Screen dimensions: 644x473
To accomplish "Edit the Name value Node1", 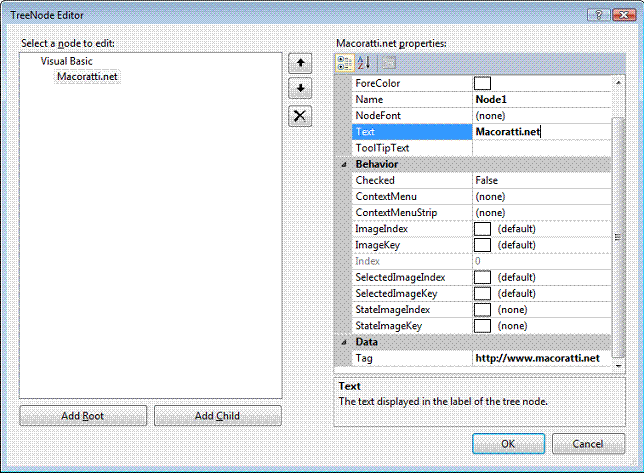I will [542, 99].
